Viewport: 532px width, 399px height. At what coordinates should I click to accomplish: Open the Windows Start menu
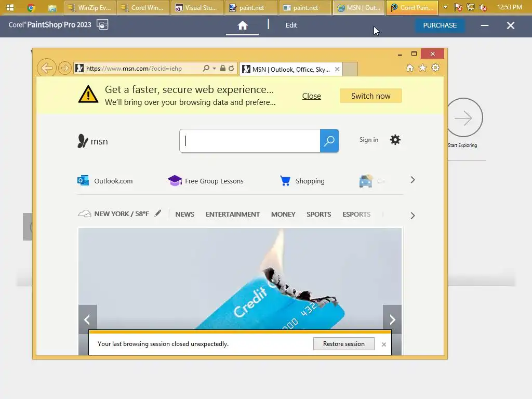click(x=10, y=7)
